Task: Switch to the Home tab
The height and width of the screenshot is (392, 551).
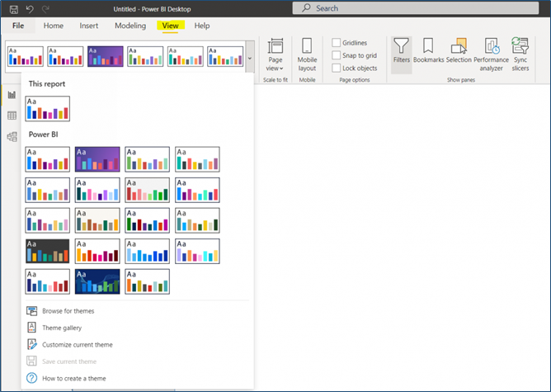Action: pos(54,26)
